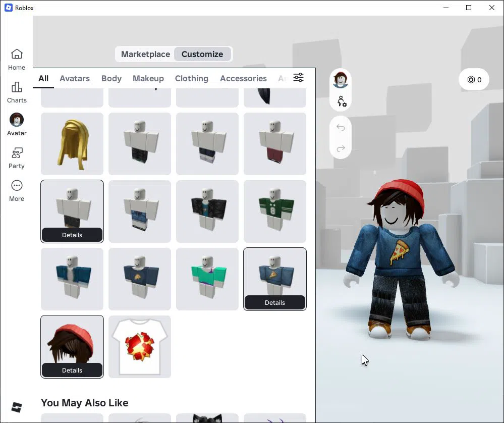Image resolution: width=504 pixels, height=423 pixels.
Task: Open the avatar body settings icon
Action: click(x=342, y=101)
